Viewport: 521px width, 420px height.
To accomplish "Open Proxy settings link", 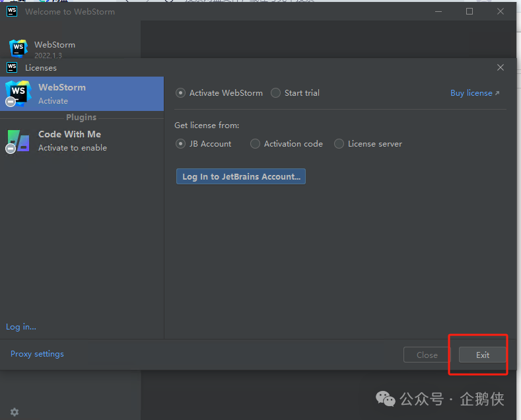I will (37, 354).
